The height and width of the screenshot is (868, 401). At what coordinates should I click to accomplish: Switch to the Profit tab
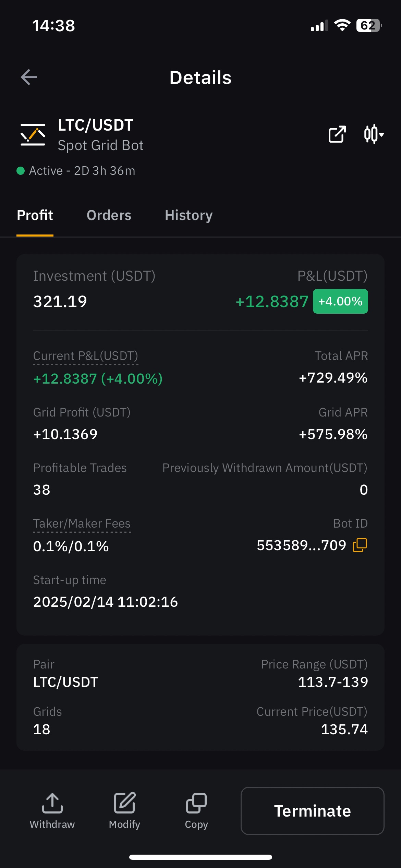pyautogui.click(x=35, y=215)
